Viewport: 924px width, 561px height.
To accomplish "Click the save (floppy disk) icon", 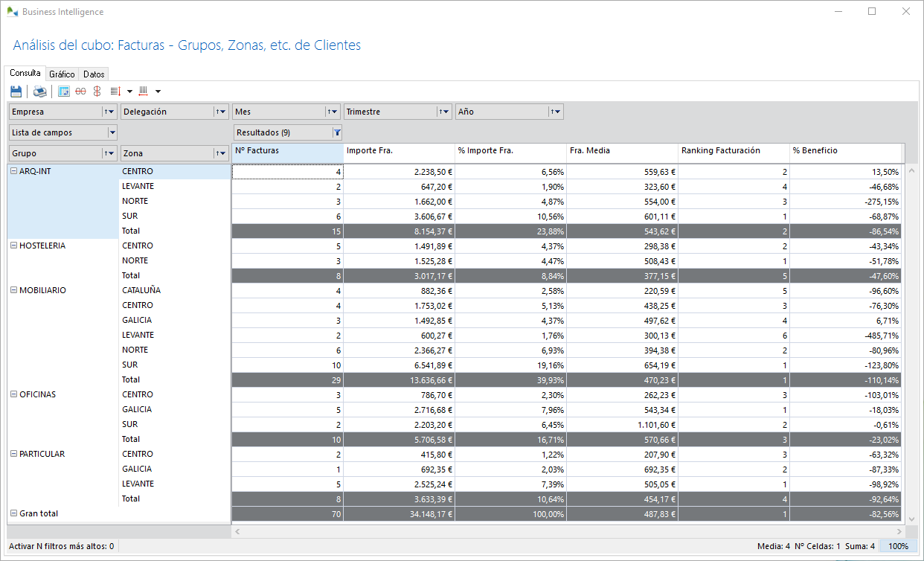I will click(x=16, y=92).
